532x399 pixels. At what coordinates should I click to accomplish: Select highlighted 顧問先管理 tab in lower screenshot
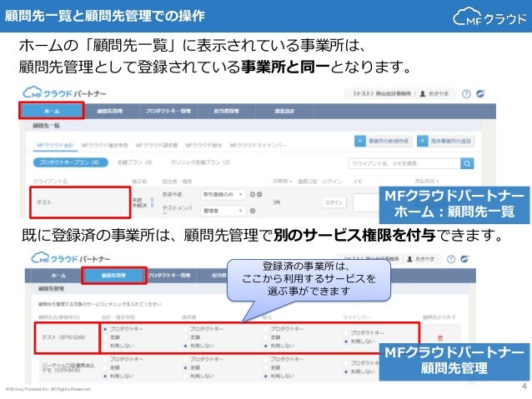(113, 275)
